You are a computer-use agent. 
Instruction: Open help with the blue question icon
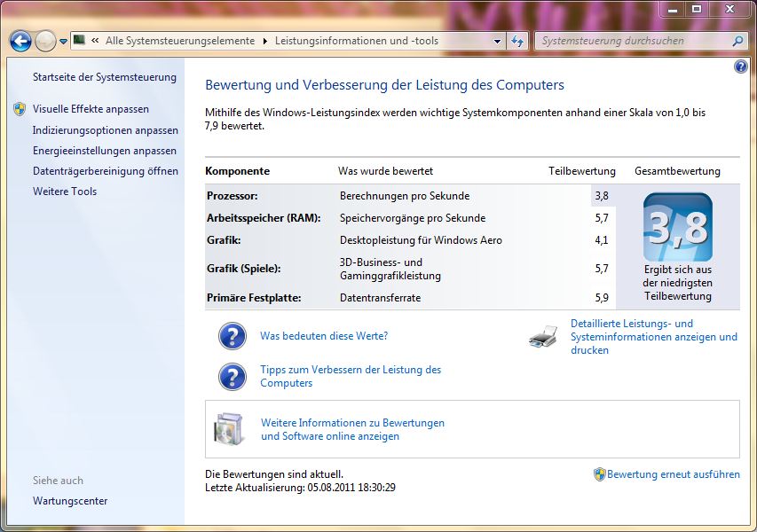741,66
